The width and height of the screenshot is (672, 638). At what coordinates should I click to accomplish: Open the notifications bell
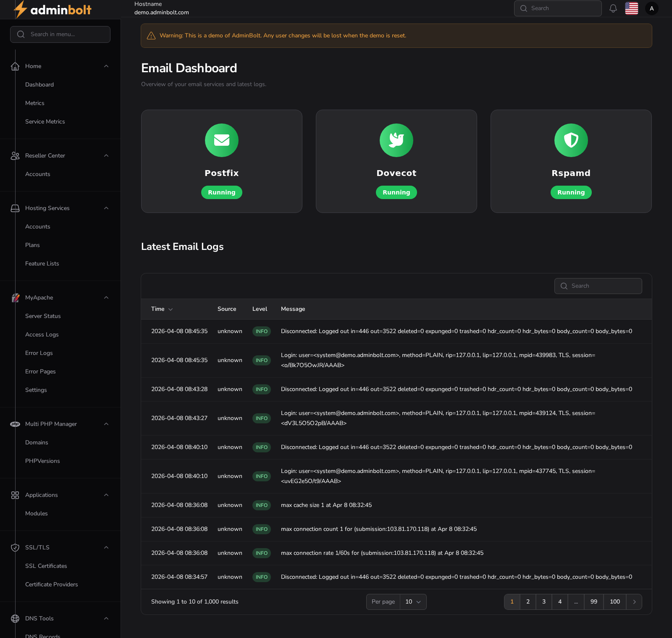coord(613,8)
